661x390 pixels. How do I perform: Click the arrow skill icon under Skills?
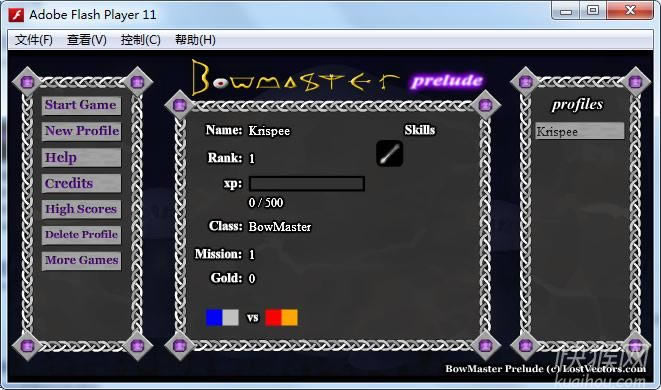coord(390,153)
